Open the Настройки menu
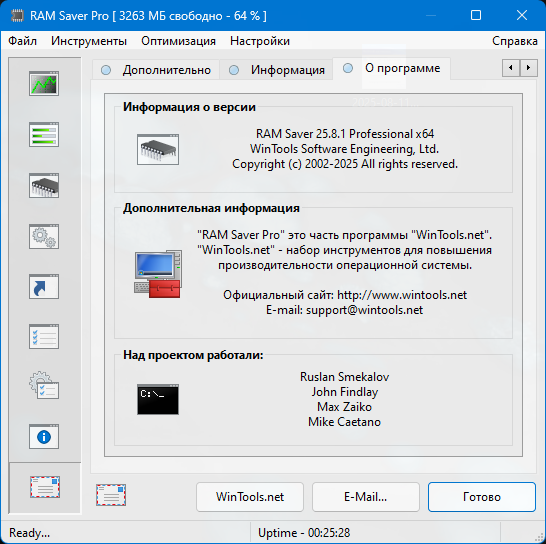The height and width of the screenshot is (544, 546). coord(260,41)
